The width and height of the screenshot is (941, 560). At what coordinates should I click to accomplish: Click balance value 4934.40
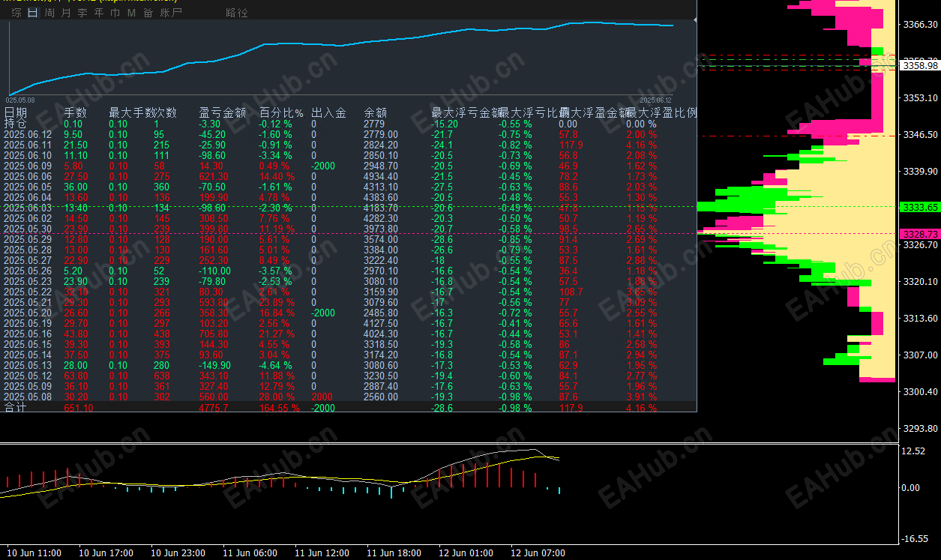[x=381, y=176]
